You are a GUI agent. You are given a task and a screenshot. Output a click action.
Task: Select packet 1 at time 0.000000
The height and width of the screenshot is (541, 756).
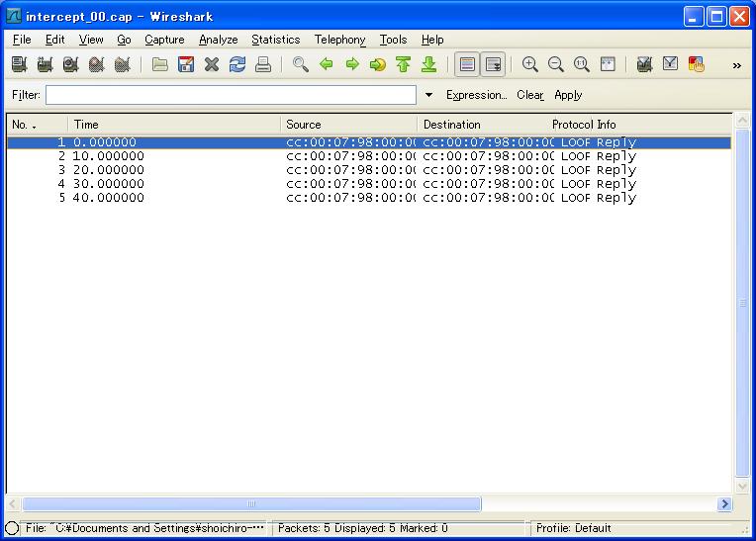(369, 142)
